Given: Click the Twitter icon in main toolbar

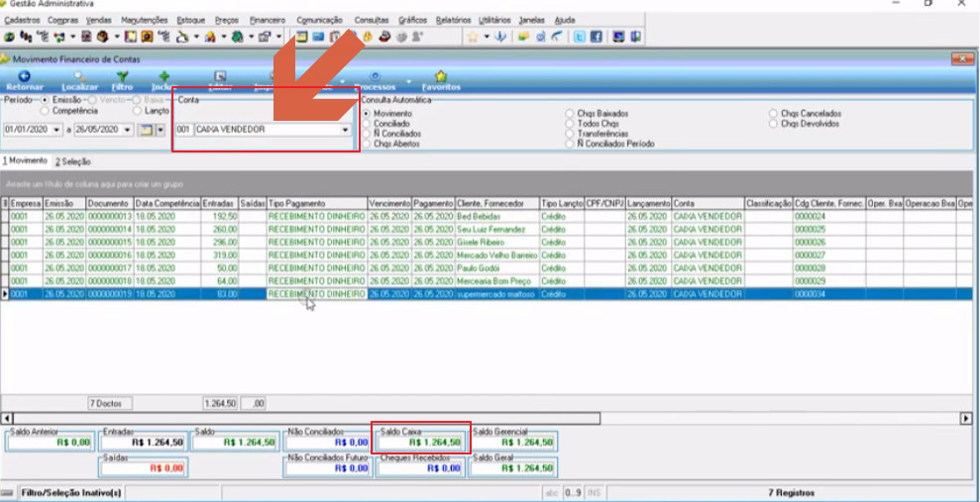Looking at the screenshot, I should 581,37.
